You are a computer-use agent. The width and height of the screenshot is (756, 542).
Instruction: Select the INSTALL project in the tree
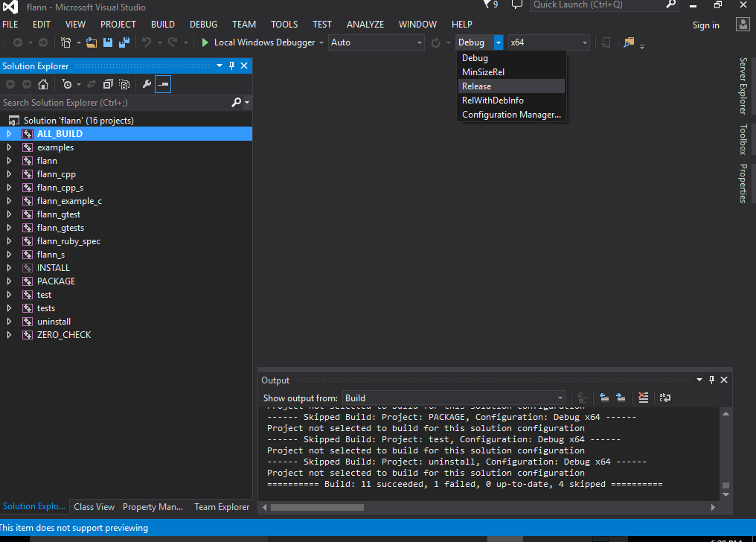click(x=53, y=267)
